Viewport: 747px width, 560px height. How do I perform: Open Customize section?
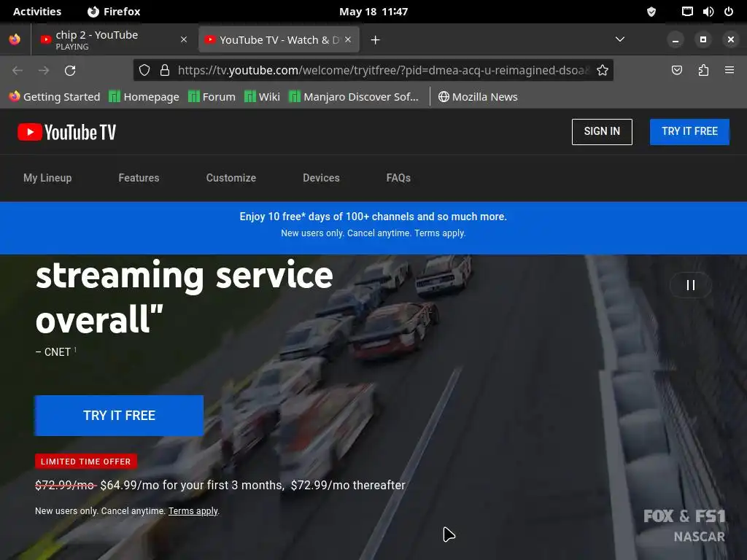click(231, 178)
